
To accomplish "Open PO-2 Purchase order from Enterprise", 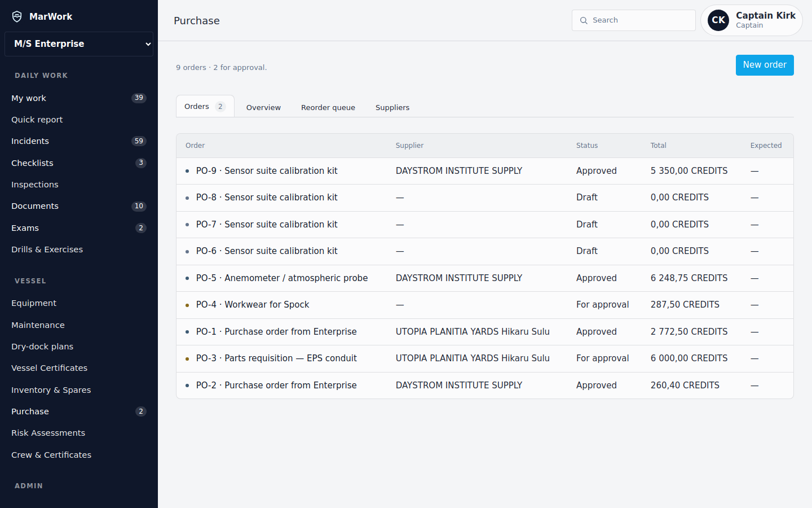I will pyautogui.click(x=485, y=386).
